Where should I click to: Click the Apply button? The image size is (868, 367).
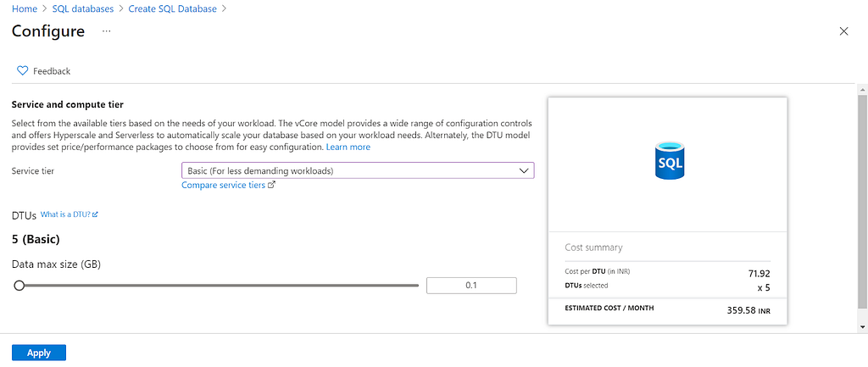[x=39, y=353]
